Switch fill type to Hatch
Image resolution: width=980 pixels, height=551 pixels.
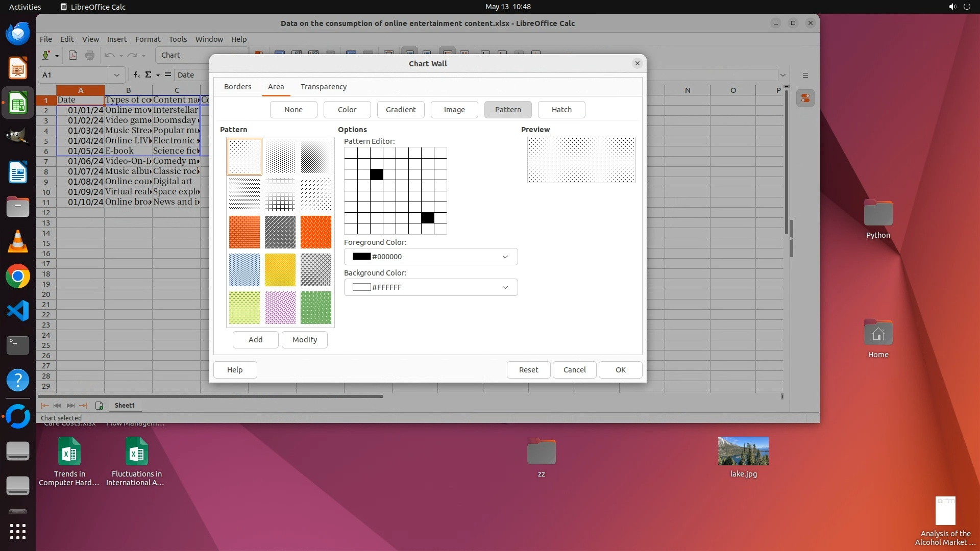(561, 110)
